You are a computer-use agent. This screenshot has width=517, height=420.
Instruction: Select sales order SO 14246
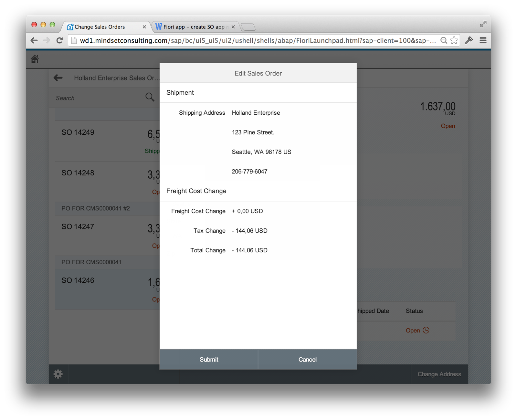(78, 280)
